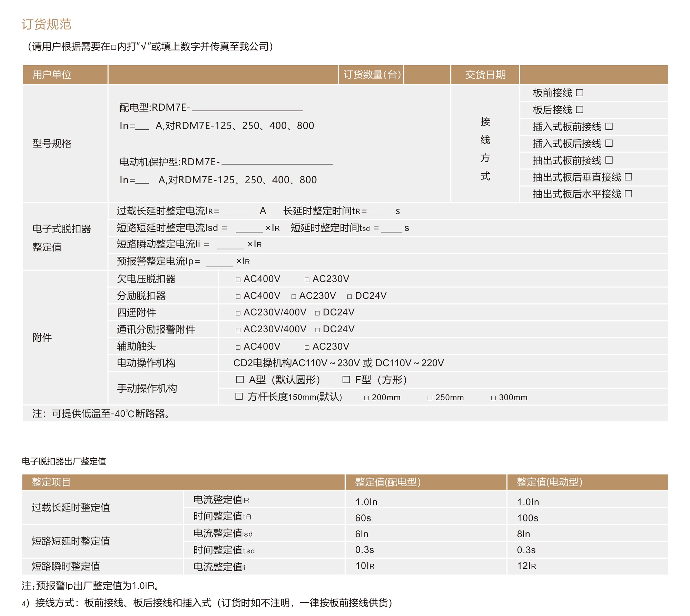
Task: Tick AC230V/400V for 四遥附件
Action: [x=238, y=313]
